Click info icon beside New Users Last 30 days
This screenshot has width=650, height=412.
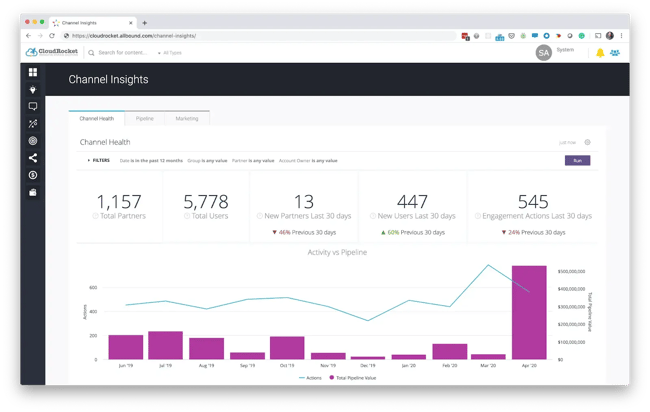click(x=373, y=216)
